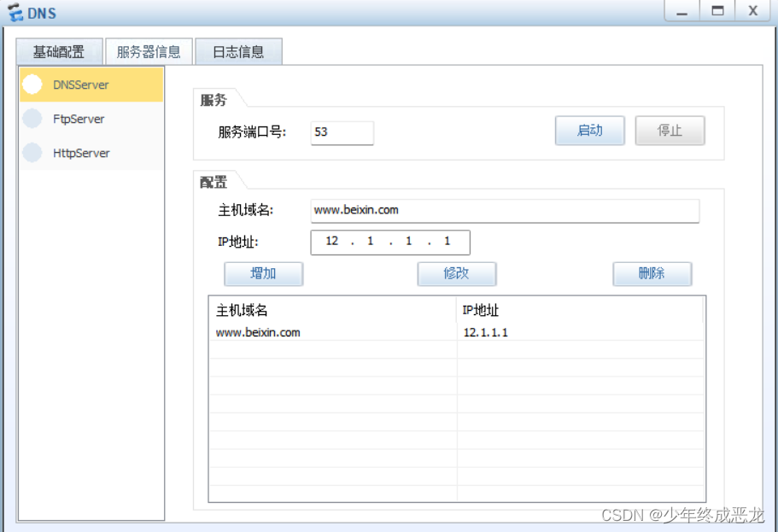Select the DNSServer circle indicator
The image size is (778, 532).
(x=32, y=85)
